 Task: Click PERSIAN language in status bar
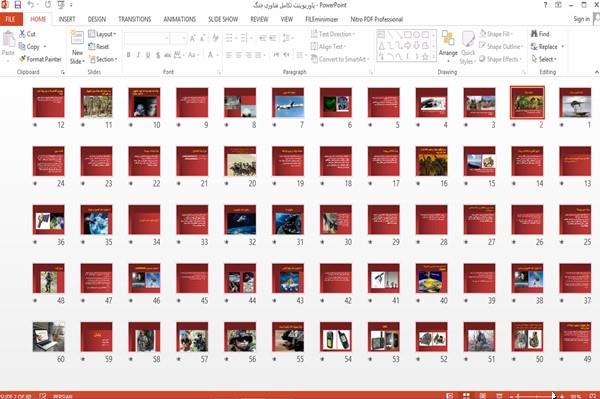(62, 396)
